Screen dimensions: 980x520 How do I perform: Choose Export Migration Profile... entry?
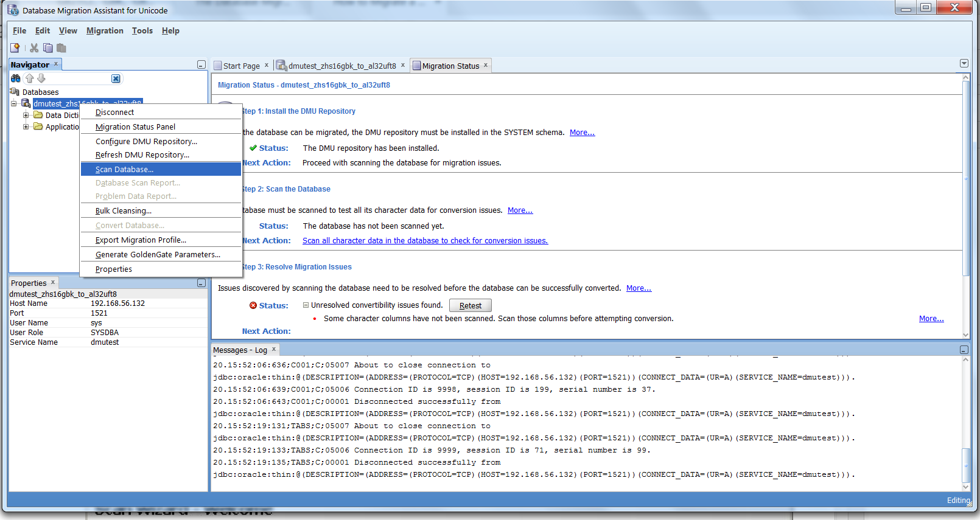(161, 240)
